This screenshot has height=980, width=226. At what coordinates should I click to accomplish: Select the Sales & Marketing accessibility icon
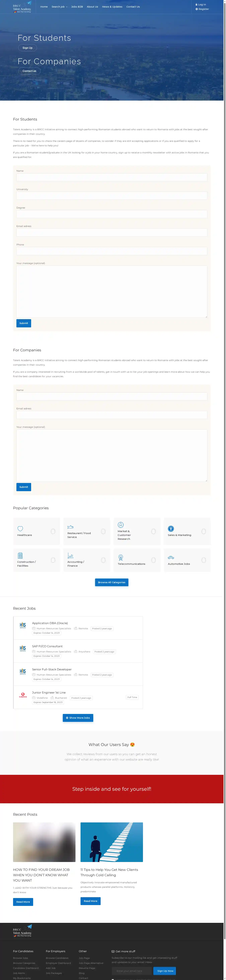pos(171,528)
